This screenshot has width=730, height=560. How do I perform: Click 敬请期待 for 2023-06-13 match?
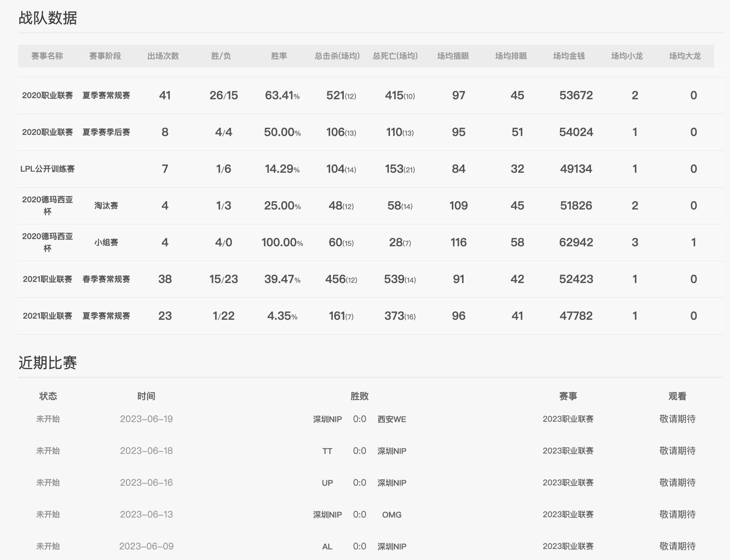point(677,515)
